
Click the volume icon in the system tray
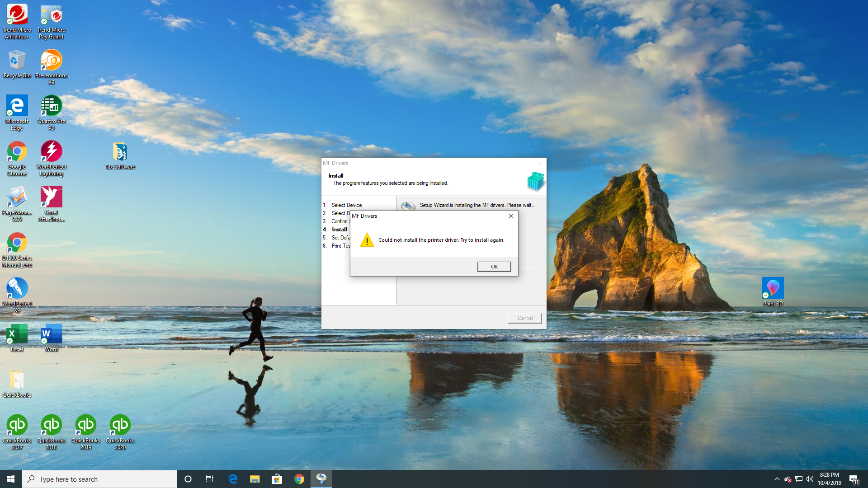coord(809,479)
